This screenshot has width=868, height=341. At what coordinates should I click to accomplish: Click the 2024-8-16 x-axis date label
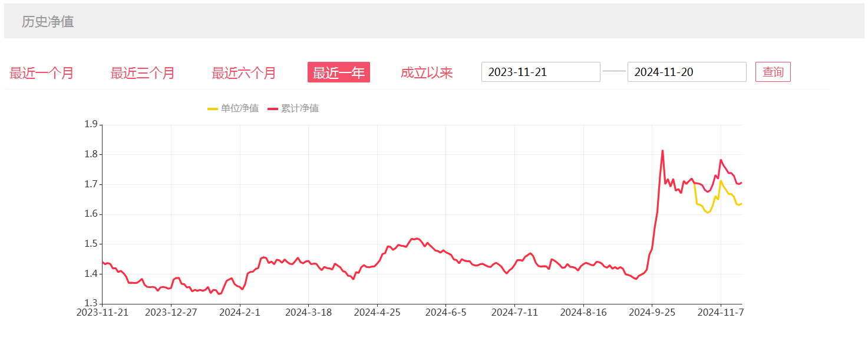583,312
